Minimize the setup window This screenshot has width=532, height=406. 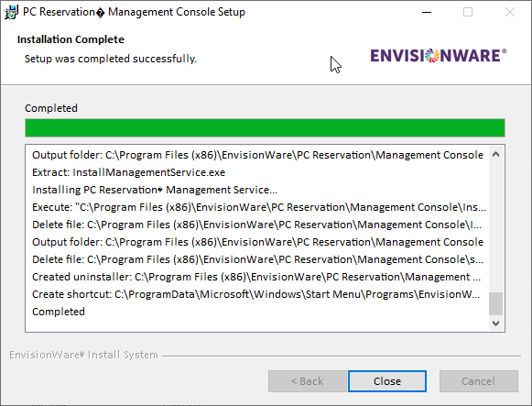click(427, 12)
